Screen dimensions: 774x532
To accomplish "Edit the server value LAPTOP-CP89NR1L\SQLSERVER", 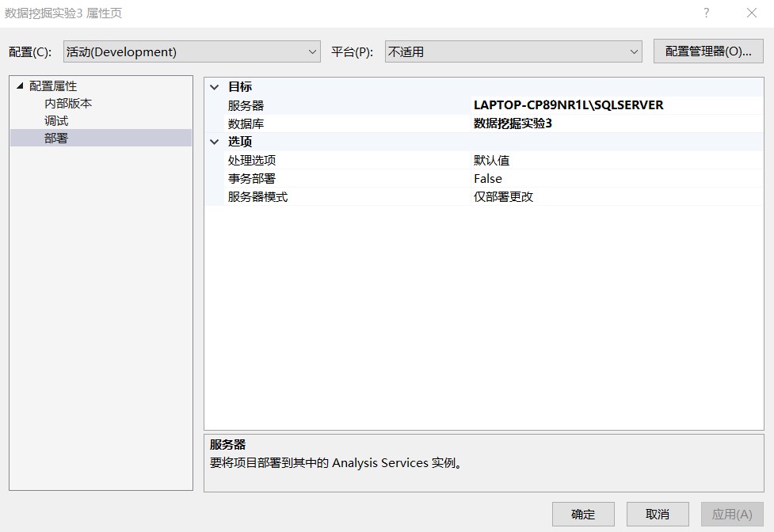I will (568, 105).
